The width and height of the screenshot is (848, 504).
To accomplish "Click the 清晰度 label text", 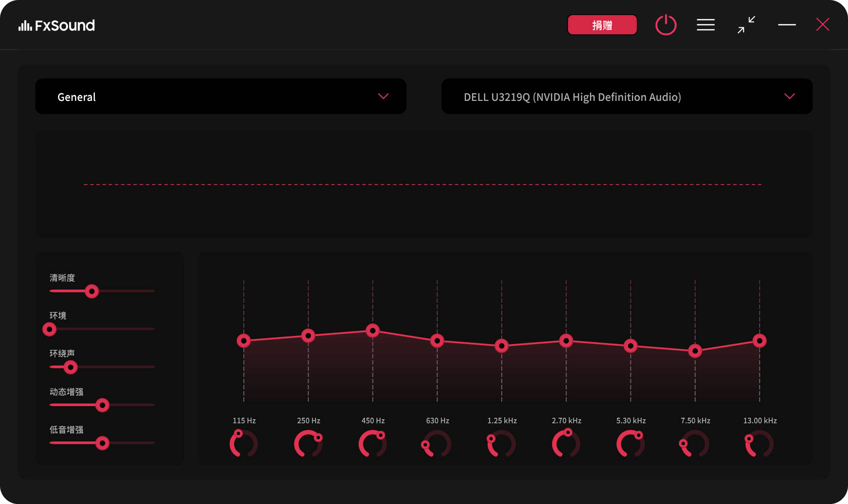I will pyautogui.click(x=62, y=278).
